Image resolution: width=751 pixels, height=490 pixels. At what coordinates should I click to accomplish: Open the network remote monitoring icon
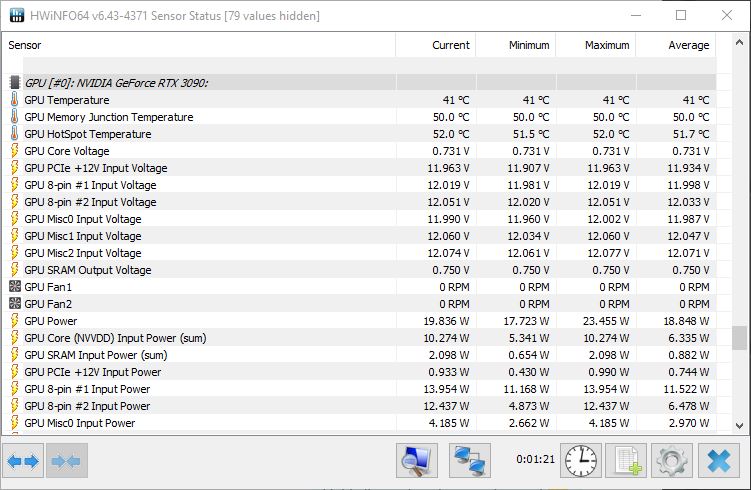click(x=470, y=461)
